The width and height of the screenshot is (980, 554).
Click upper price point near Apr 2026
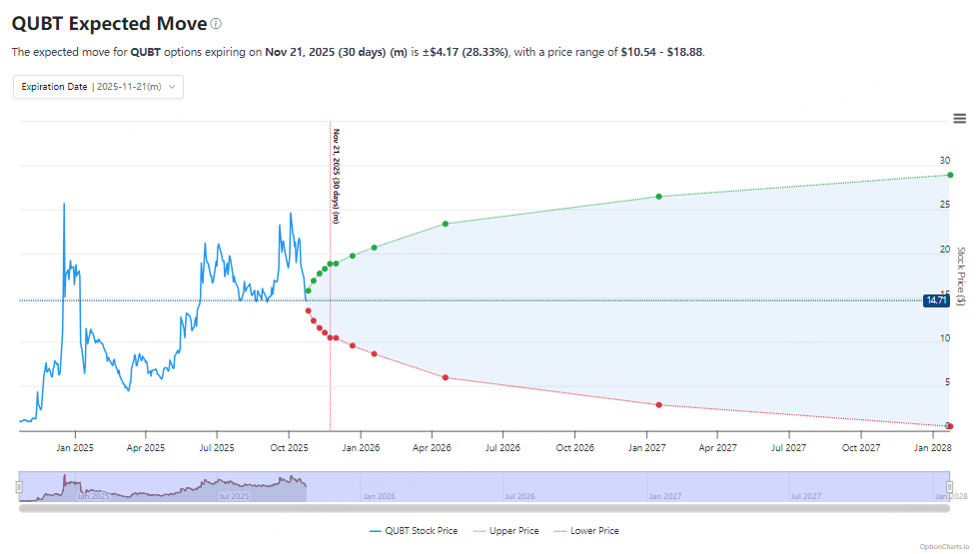(x=446, y=224)
